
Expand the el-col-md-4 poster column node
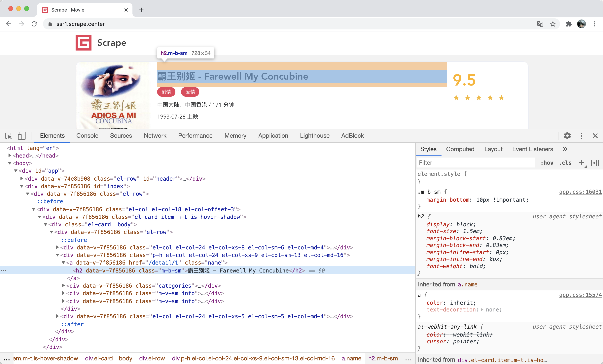[x=57, y=247]
